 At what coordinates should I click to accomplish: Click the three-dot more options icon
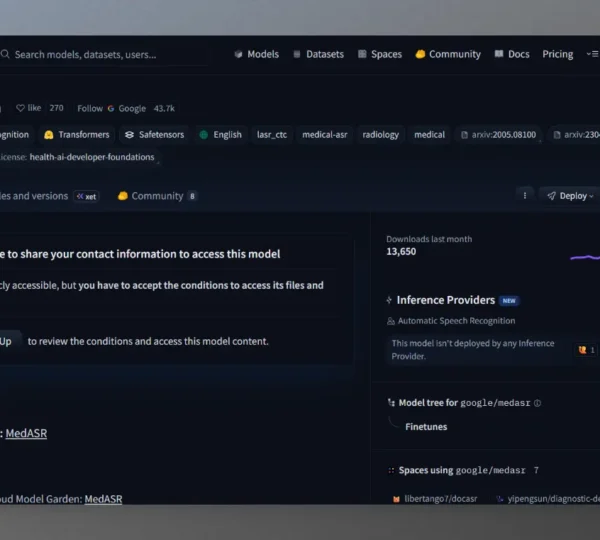pyautogui.click(x=525, y=196)
